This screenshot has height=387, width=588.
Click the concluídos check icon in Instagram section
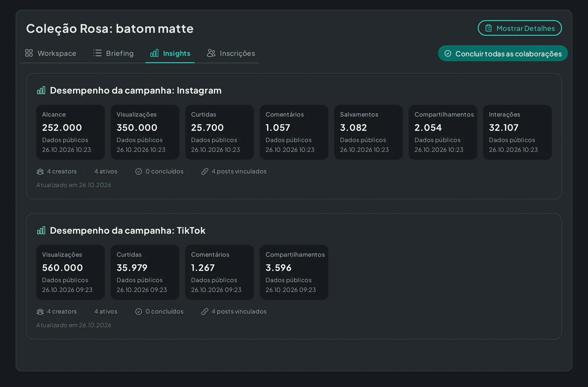point(139,172)
